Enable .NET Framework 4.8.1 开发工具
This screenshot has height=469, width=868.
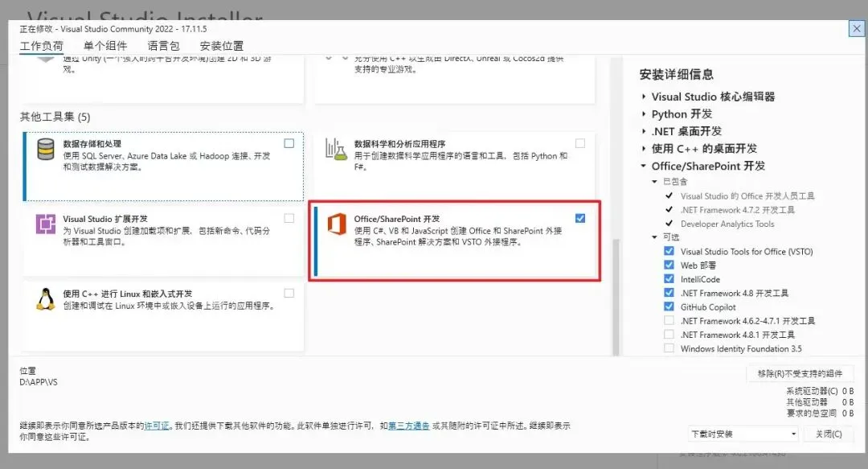pyautogui.click(x=669, y=335)
